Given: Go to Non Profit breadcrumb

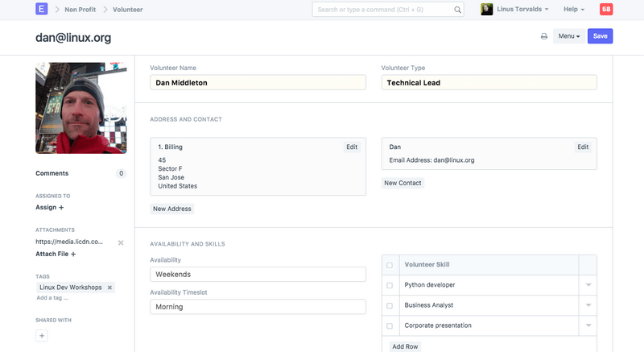Looking at the screenshot, I should (81, 10).
